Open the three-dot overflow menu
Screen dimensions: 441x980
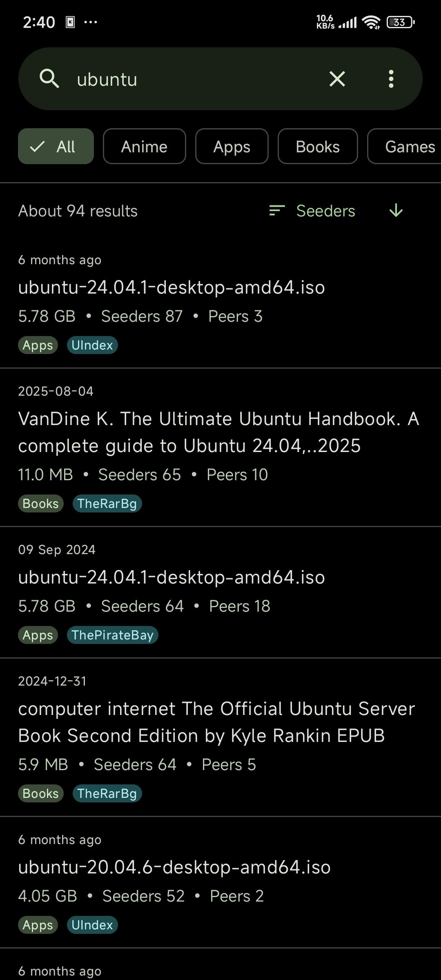click(391, 79)
